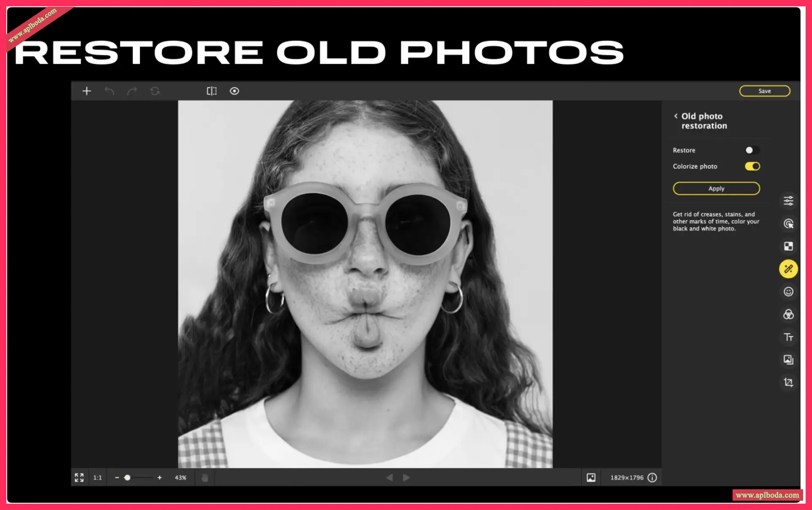
Task: Select the crop tool icon
Action: coord(788,382)
